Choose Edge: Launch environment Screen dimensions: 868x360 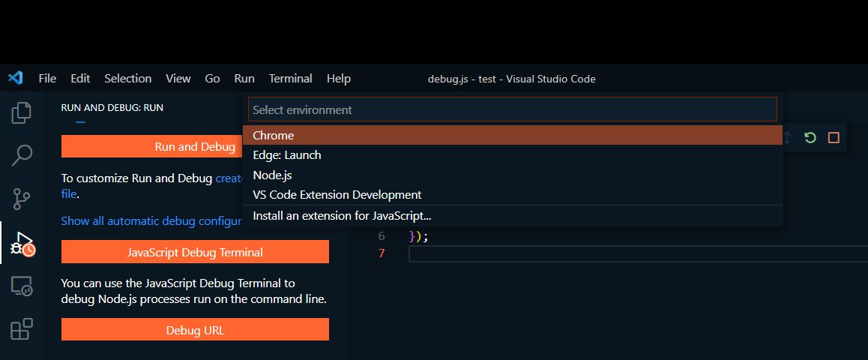click(x=513, y=155)
